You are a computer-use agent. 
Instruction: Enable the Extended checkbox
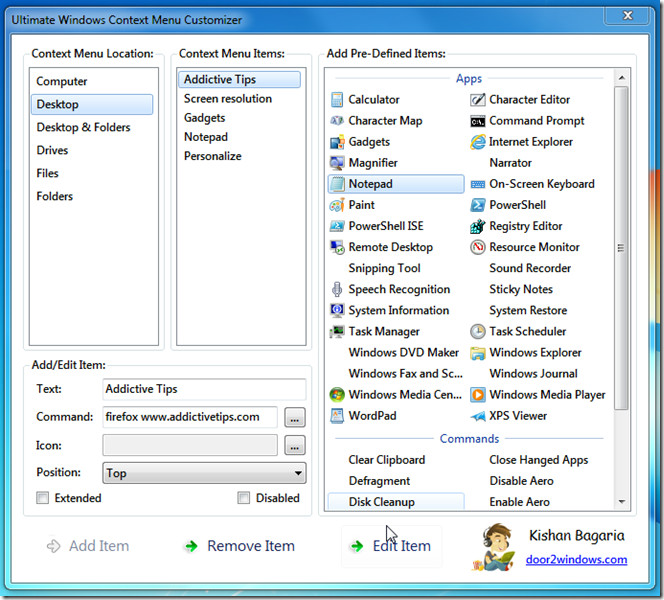[x=43, y=498]
